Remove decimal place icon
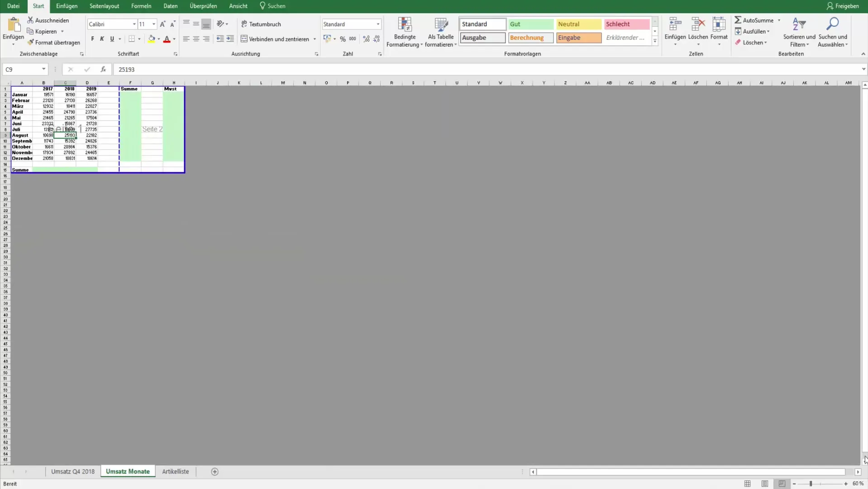Screen dimensions: 868x489 pyautogui.click(x=377, y=39)
